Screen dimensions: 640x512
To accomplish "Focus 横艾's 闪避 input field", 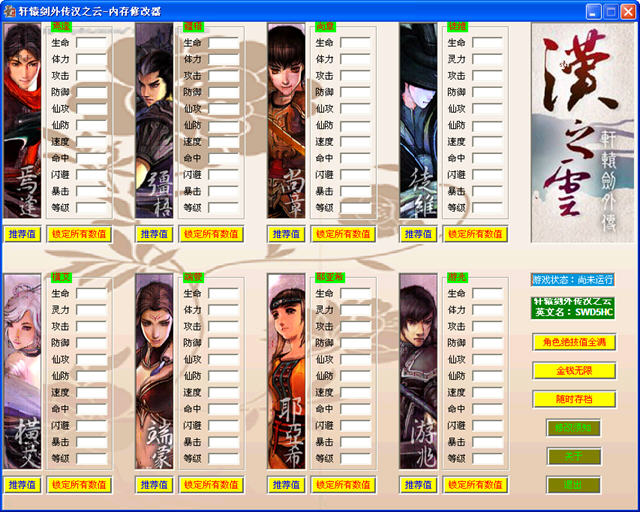I will pos(92,425).
